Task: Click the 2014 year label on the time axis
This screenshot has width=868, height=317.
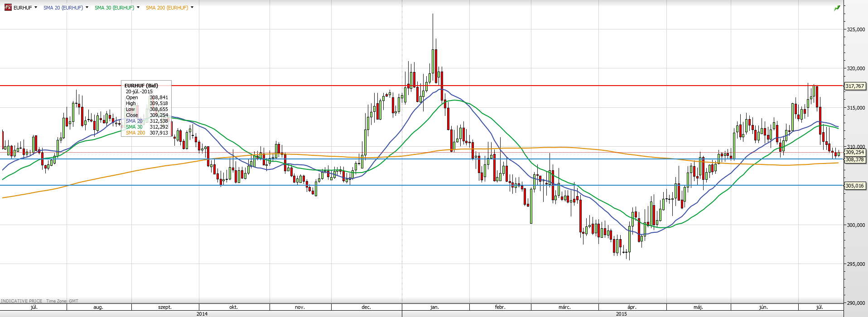Action: tap(202, 314)
